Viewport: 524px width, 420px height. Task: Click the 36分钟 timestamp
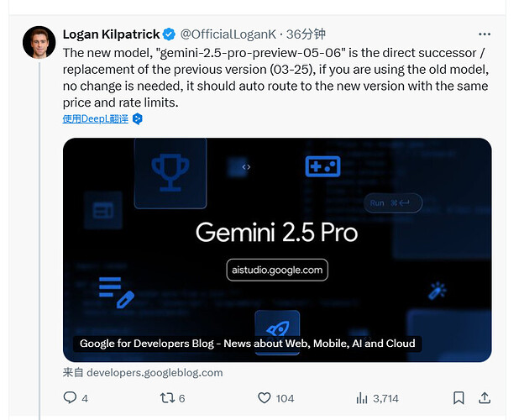306,34
